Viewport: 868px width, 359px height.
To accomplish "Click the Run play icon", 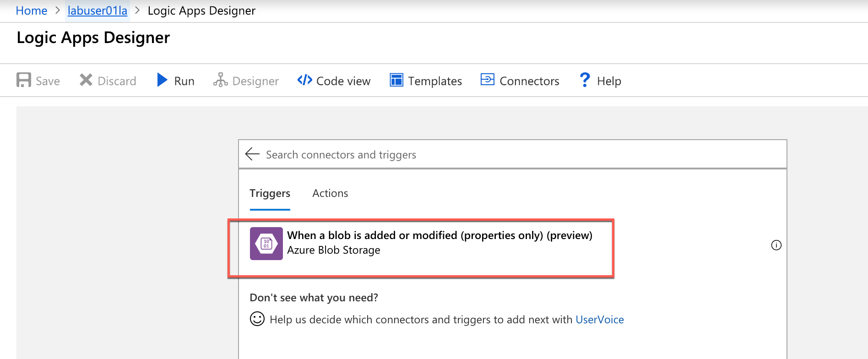I will point(162,80).
